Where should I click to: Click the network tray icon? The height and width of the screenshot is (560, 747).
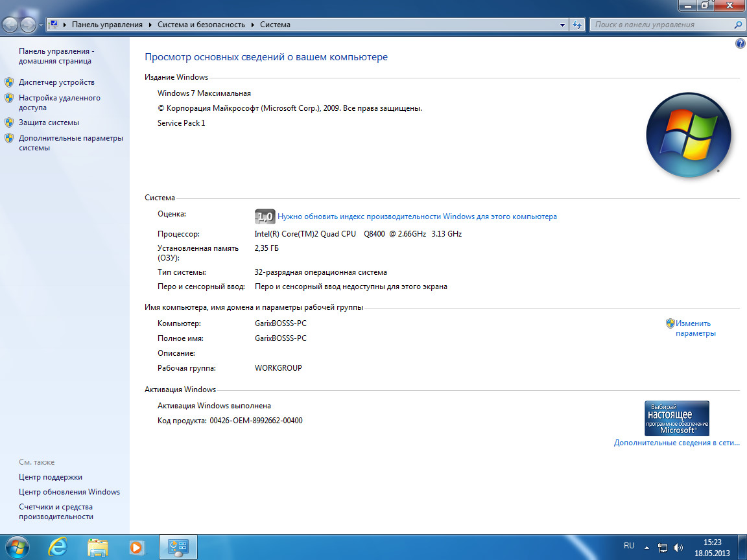[x=662, y=548]
